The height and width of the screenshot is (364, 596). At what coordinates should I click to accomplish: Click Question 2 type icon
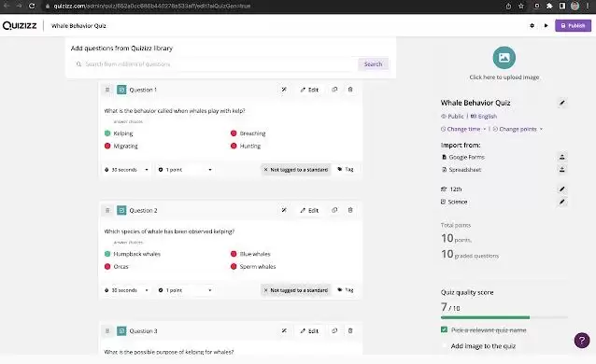(121, 210)
